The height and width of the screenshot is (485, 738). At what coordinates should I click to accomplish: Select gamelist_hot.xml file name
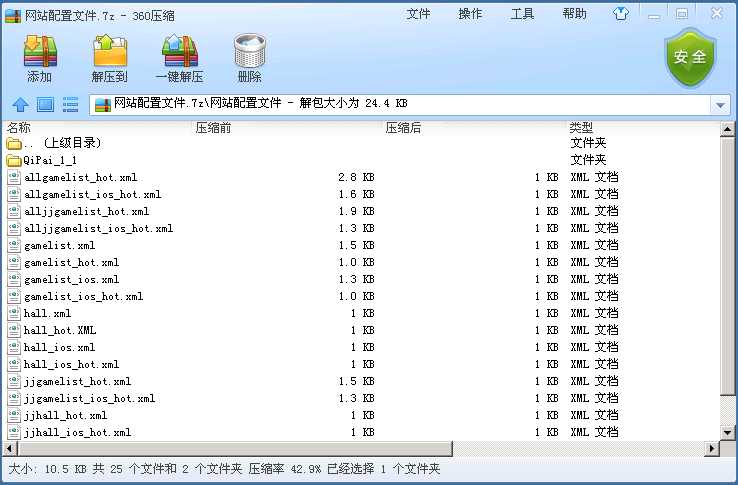72,262
